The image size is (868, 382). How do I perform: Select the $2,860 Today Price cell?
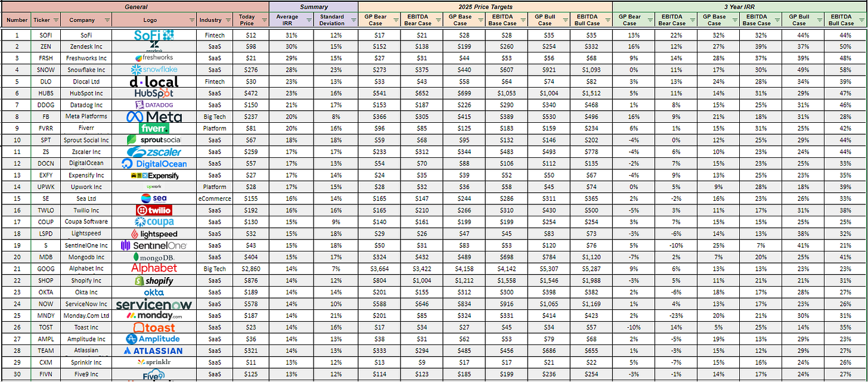click(250, 268)
